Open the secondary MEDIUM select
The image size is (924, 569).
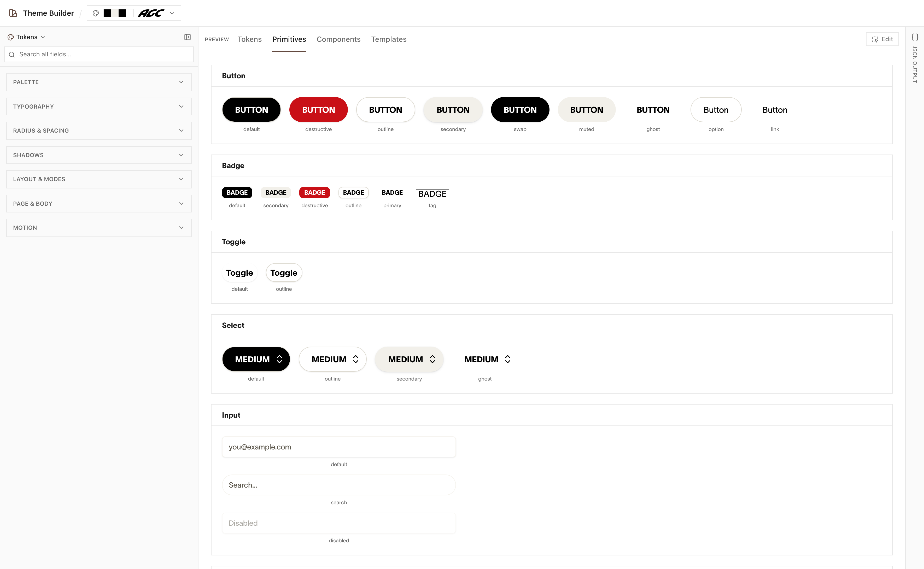pos(409,359)
